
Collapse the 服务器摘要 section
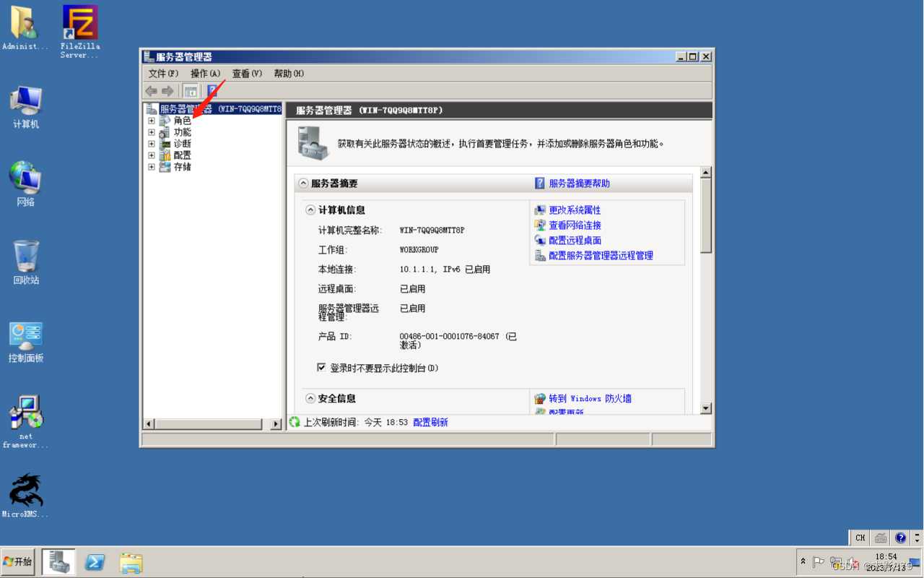tap(303, 183)
